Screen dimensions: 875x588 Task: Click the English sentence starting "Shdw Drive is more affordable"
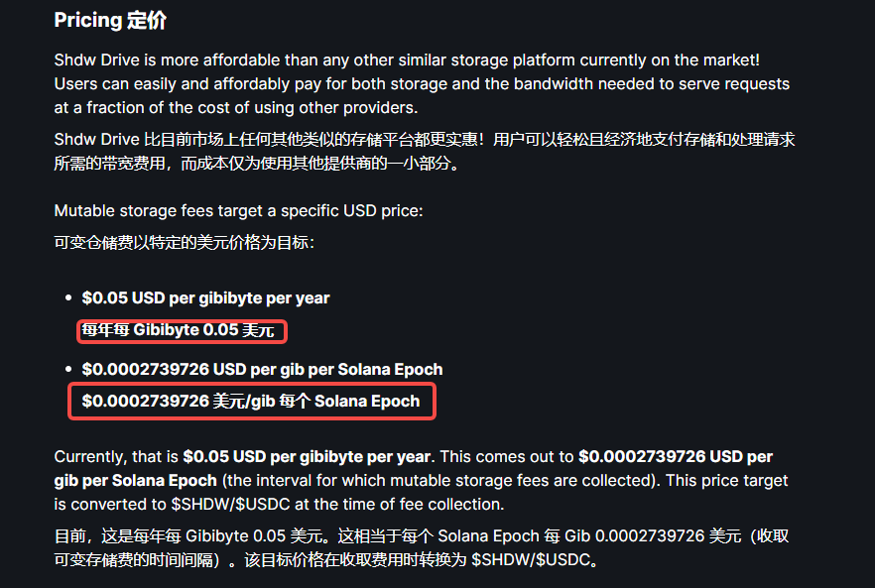coord(407,61)
